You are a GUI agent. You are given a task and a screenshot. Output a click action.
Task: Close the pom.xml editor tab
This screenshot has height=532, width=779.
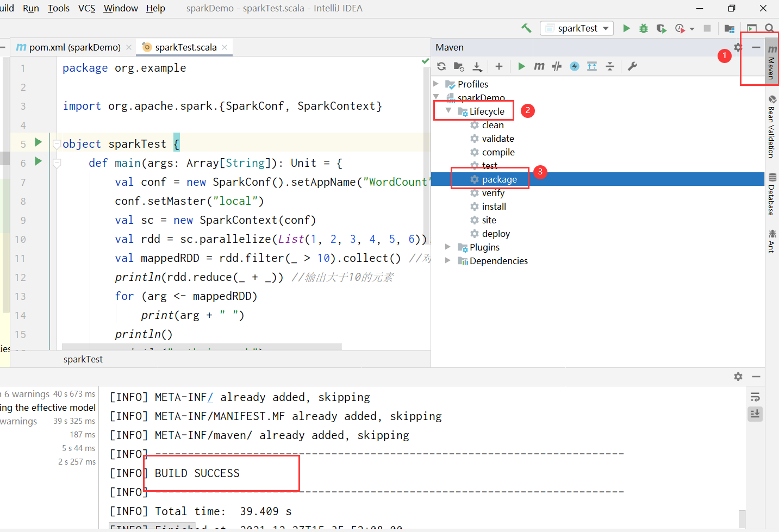coord(129,47)
